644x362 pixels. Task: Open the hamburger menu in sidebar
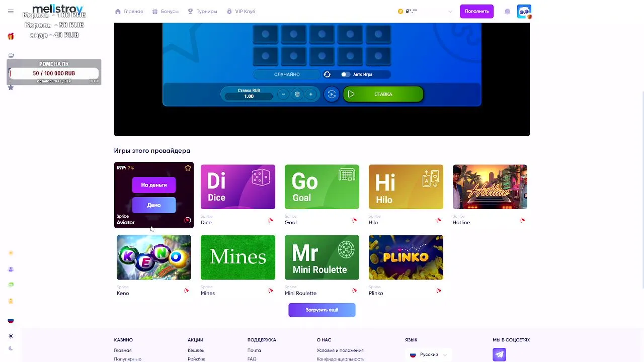[11, 12]
